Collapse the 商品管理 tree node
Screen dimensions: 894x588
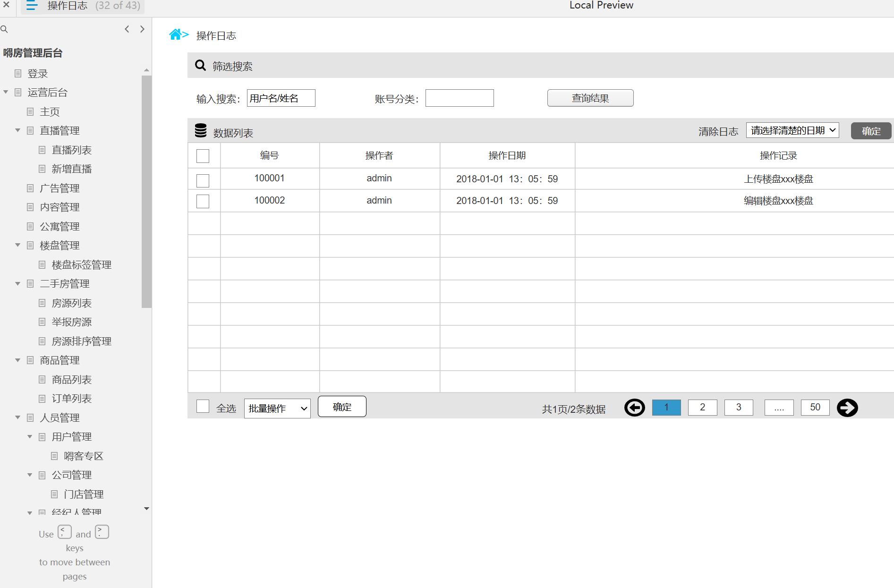pyautogui.click(x=18, y=360)
